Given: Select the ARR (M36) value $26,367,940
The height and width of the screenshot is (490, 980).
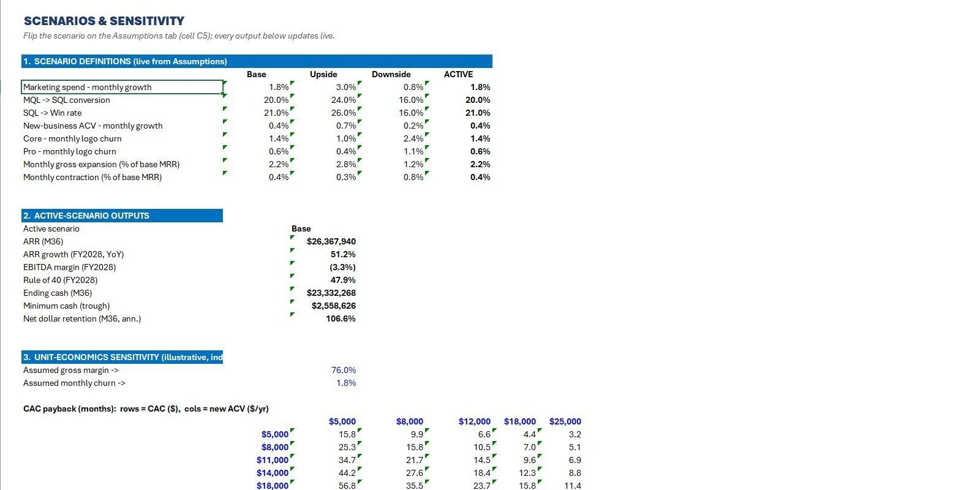Looking at the screenshot, I should coord(331,241).
